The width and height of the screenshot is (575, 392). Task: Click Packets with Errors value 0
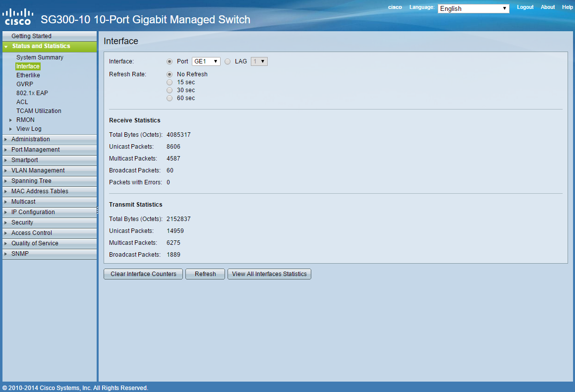coord(169,182)
